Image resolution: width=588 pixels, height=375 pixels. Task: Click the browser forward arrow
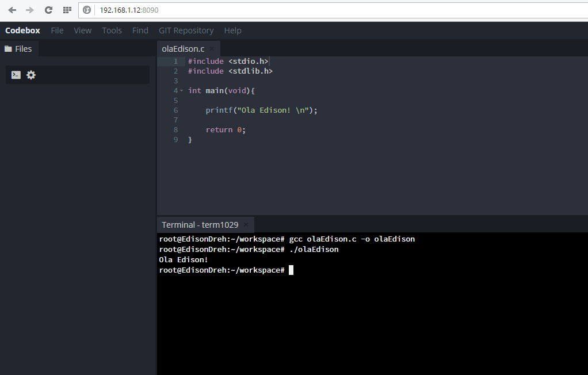pyautogui.click(x=30, y=10)
